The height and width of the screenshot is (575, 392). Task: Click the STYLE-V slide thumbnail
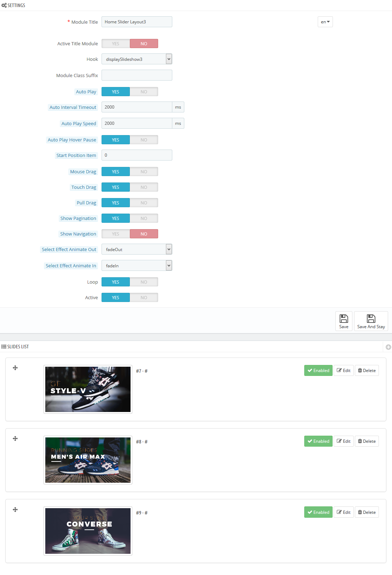pyautogui.click(x=88, y=389)
